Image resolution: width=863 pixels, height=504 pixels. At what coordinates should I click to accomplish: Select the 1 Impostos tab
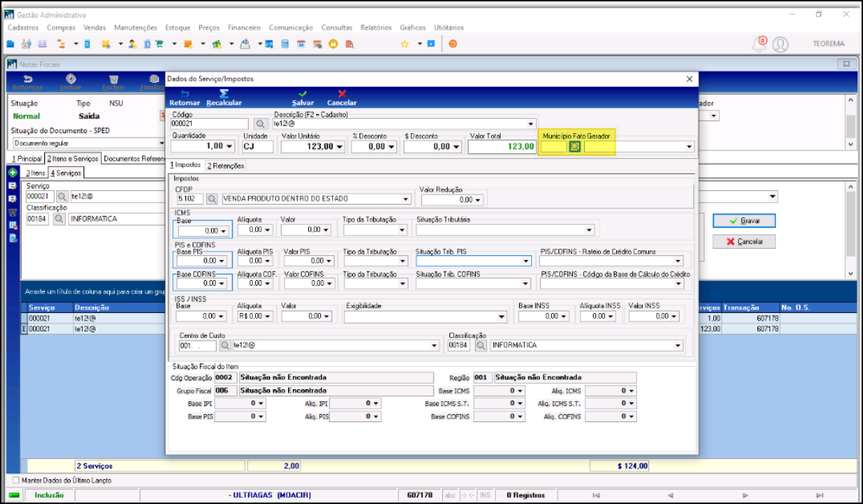click(185, 165)
